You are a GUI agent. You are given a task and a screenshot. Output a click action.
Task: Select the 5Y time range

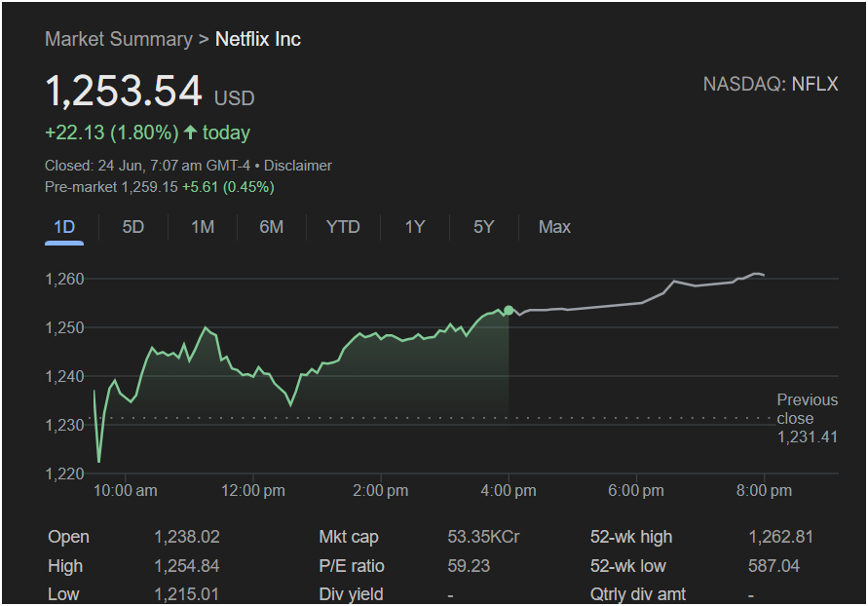click(484, 227)
